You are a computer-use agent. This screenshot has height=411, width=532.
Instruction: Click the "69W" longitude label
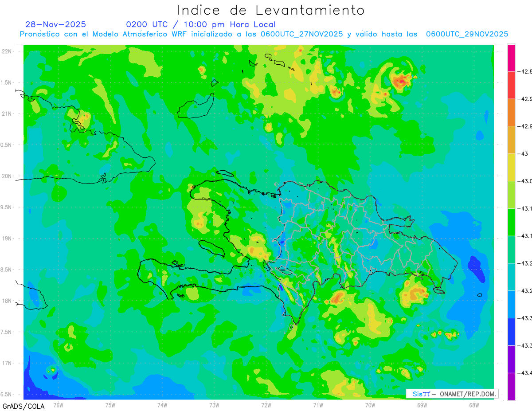[x=422, y=405]
